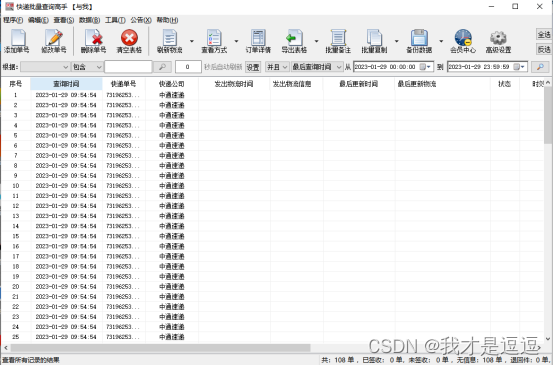Click the 设置 auto-refresh button
Screen dimensions: 554x366
253,67
